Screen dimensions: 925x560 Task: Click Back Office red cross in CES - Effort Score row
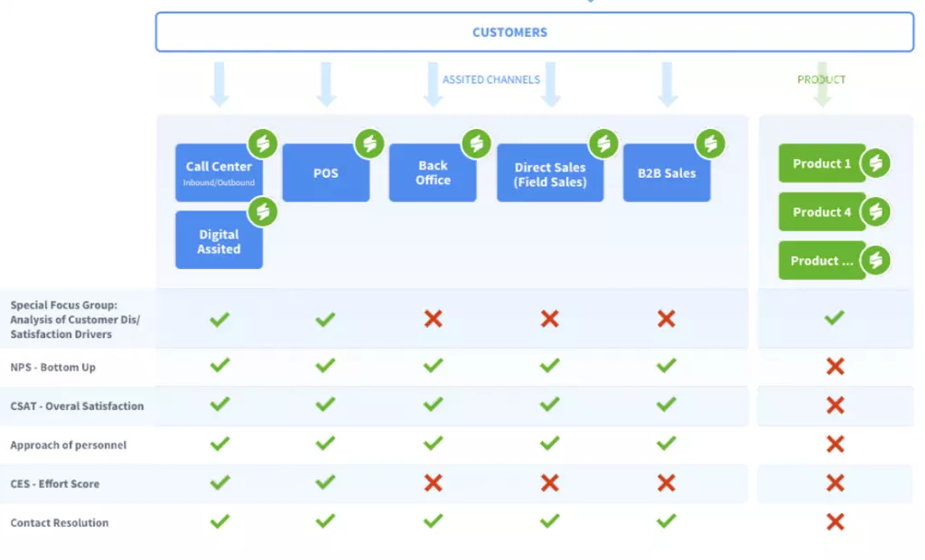click(433, 483)
